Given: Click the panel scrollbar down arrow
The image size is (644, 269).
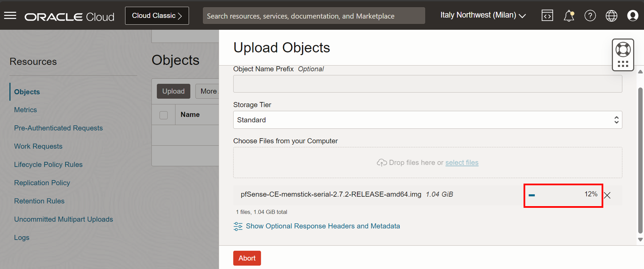Looking at the screenshot, I should 640,240.
